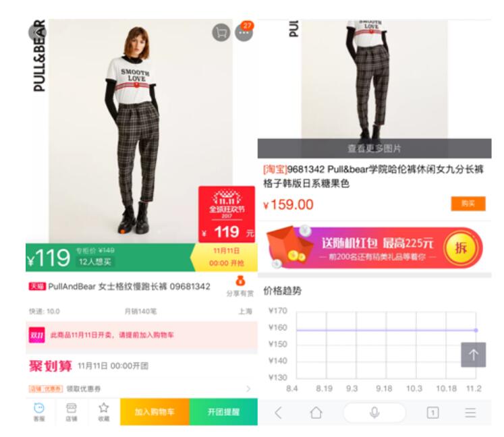Open the store icon in bottom bar

click(x=72, y=411)
